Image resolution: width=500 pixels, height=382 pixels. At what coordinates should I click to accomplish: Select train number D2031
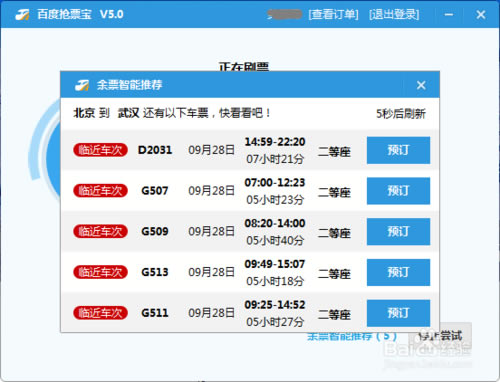tap(155, 150)
